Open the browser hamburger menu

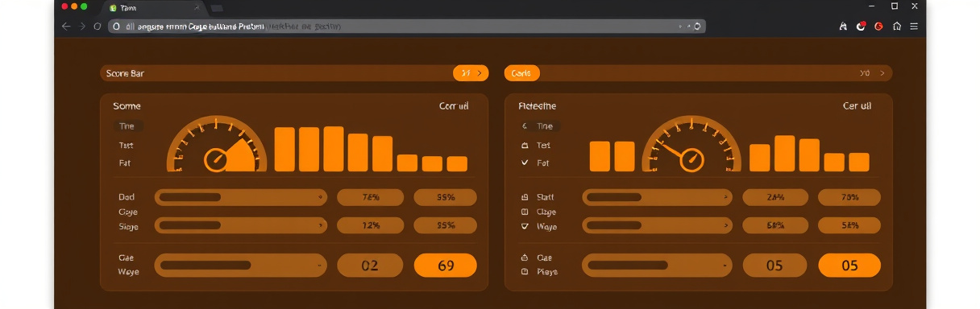click(x=914, y=26)
